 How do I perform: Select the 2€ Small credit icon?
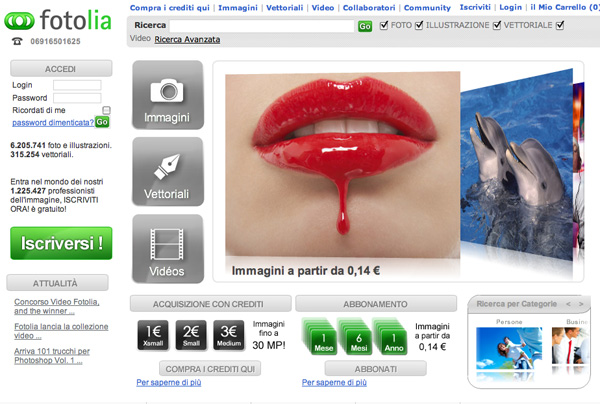[x=191, y=335]
